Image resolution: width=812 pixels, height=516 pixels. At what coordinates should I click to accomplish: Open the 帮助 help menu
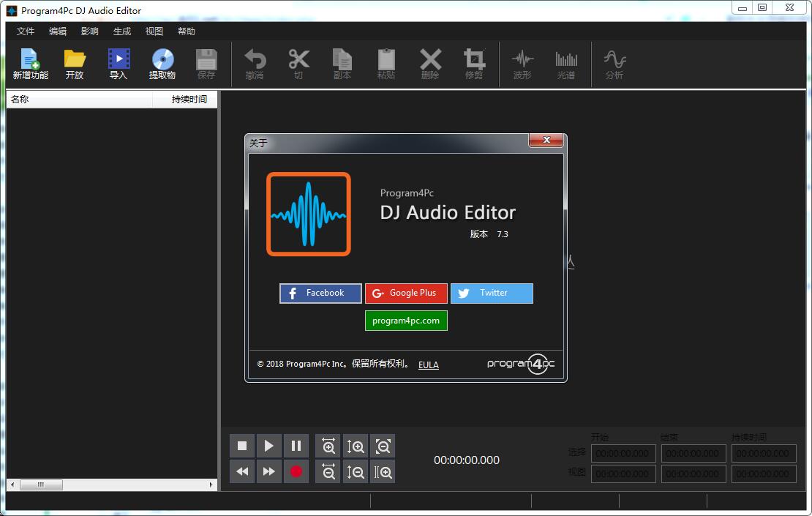(x=187, y=31)
